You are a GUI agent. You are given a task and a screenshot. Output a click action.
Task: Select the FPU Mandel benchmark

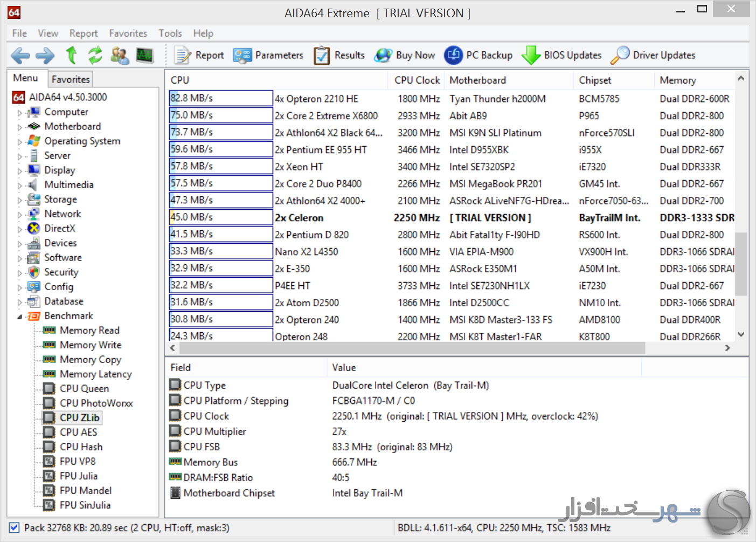pos(86,490)
